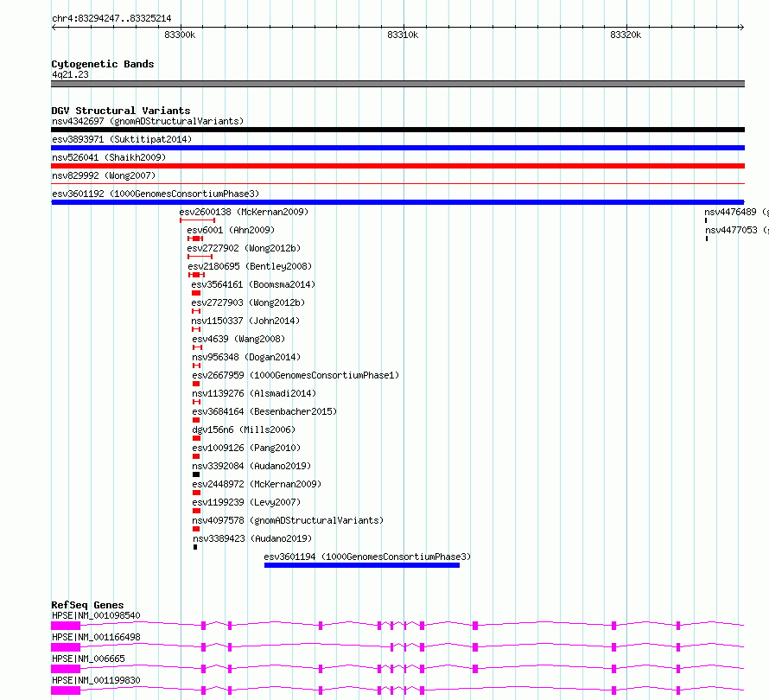
Task: Open nsv526041 (Shaikh2009) variant label
Action: coord(109,157)
